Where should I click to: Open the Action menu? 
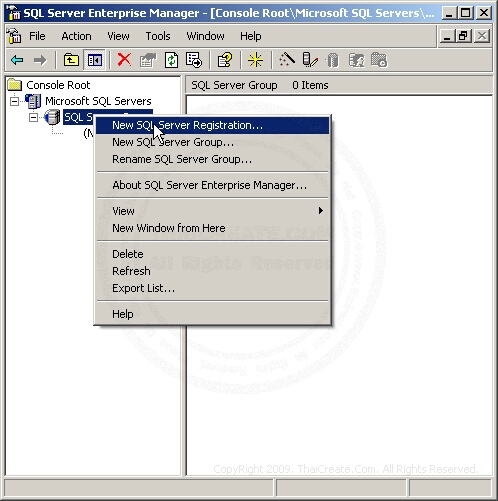click(x=76, y=36)
